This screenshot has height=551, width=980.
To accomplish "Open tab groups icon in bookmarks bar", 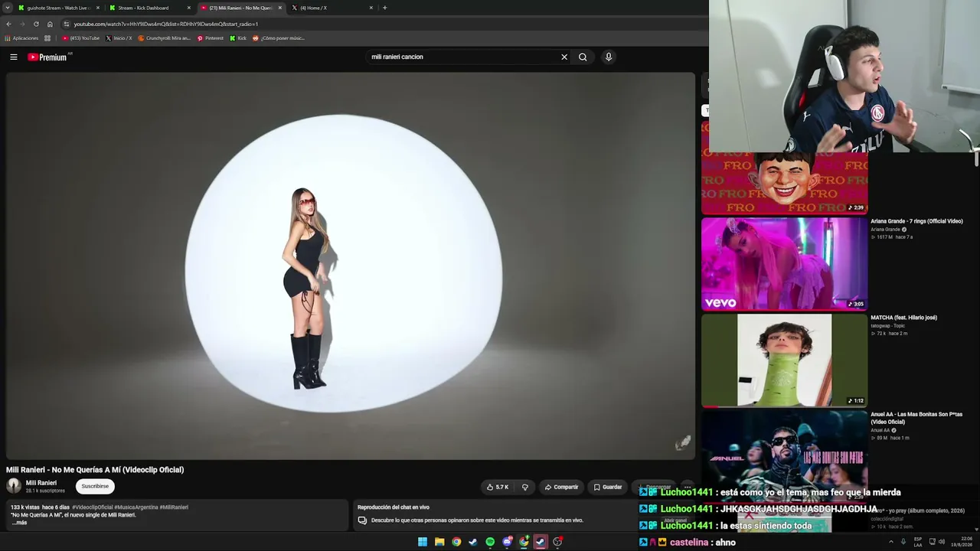I will [47, 38].
